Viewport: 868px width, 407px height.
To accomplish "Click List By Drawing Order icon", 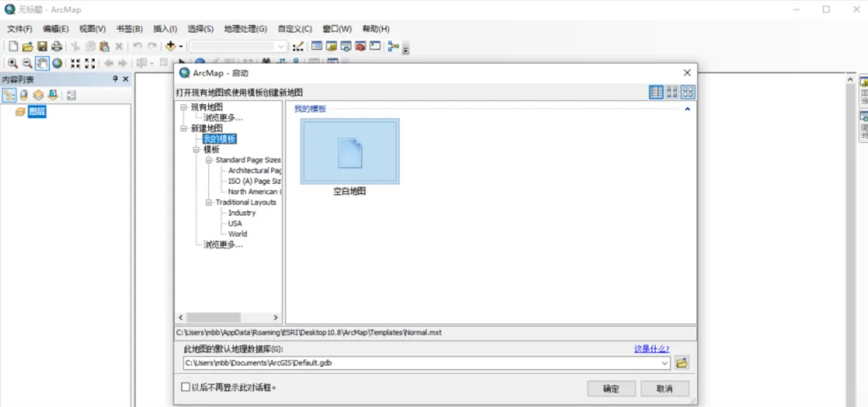I will (x=10, y=95).
